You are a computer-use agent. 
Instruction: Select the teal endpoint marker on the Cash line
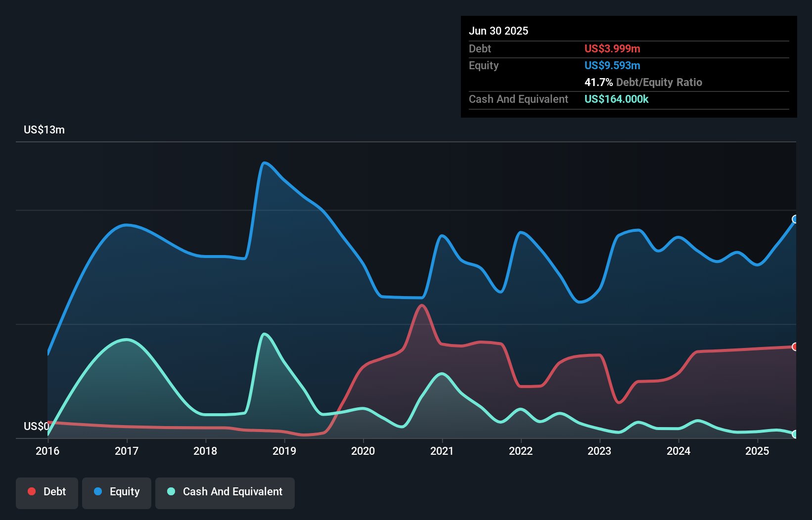click(x=795, y=434)
